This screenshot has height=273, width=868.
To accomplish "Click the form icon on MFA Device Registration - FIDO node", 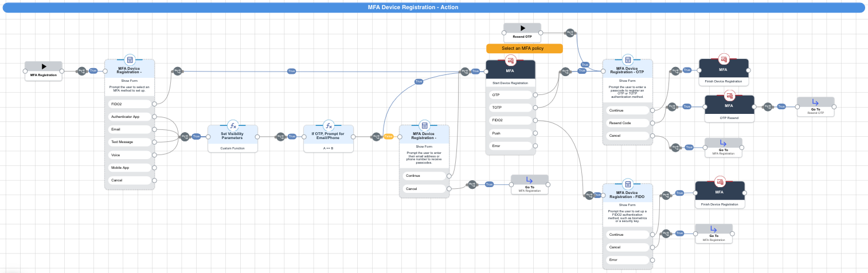I will (628, 184).
